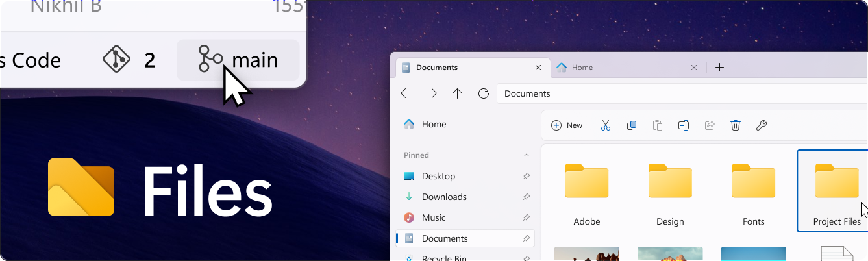
Task: Click the Documents address bar
Action: [682, 93]
